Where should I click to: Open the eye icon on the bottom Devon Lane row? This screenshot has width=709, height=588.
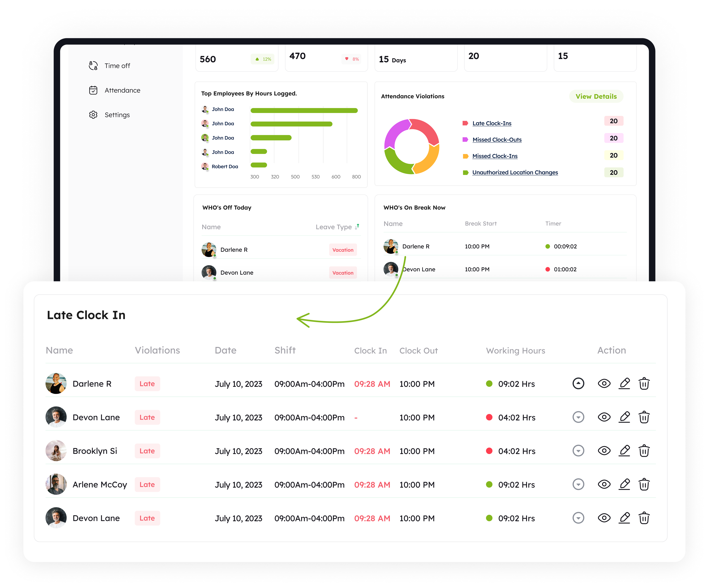(x=604, y=518)
